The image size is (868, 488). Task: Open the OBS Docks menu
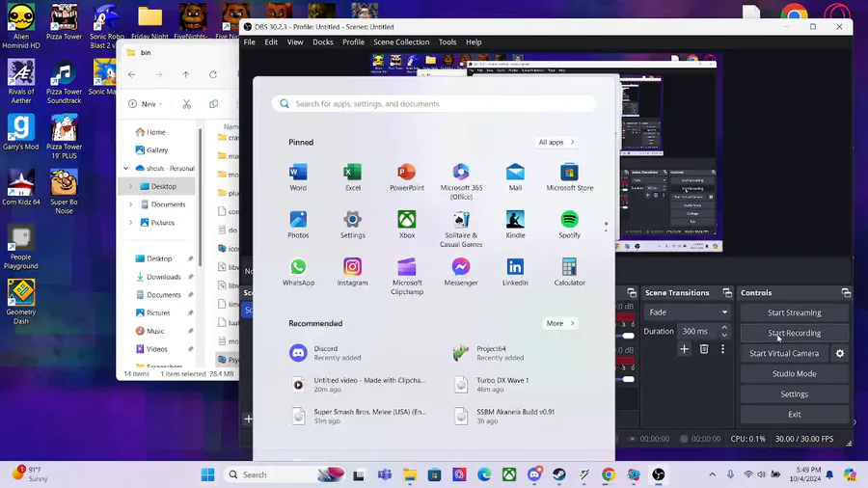tap(323, 42)
